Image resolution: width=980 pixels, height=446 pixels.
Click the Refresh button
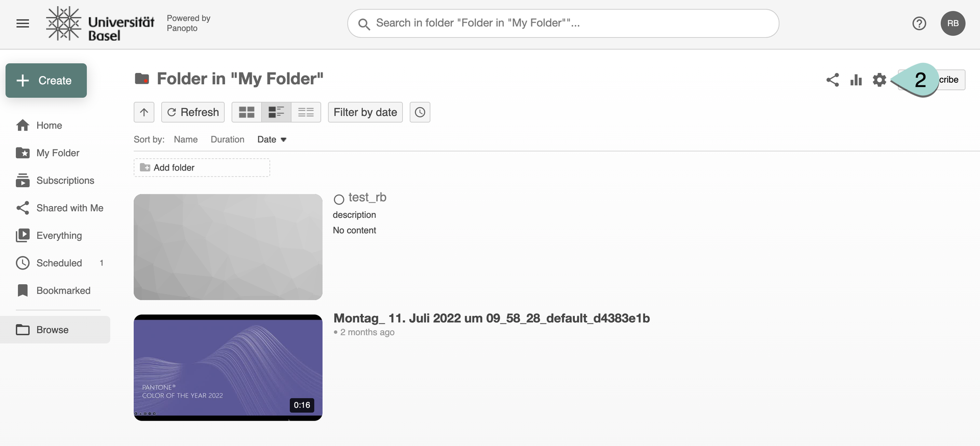[193, 112]
